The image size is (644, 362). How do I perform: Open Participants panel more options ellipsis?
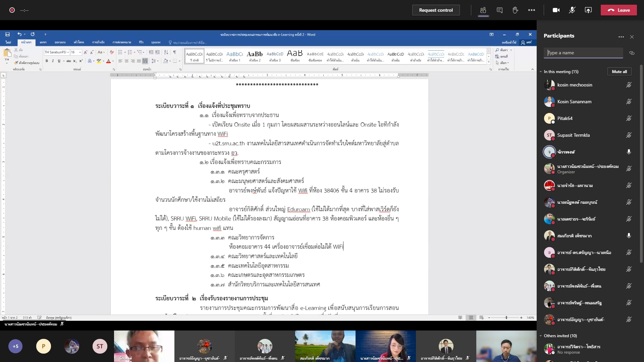tap(621, 37)
